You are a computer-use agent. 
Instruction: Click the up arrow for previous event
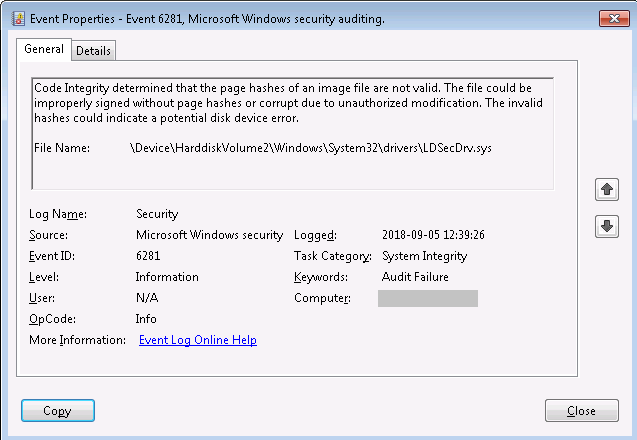tap(606, 189)
